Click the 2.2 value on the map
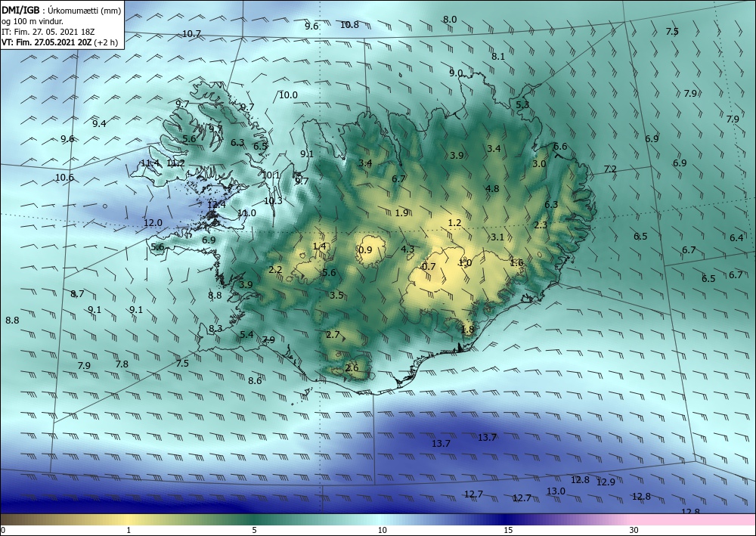The width and height of the screenshot is (756, 536). coord(275,269)
